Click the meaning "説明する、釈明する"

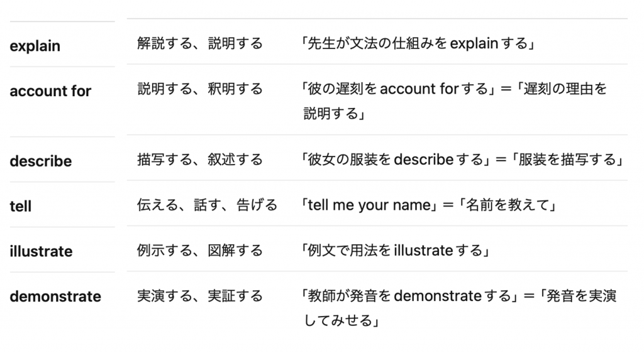point(200,89)
